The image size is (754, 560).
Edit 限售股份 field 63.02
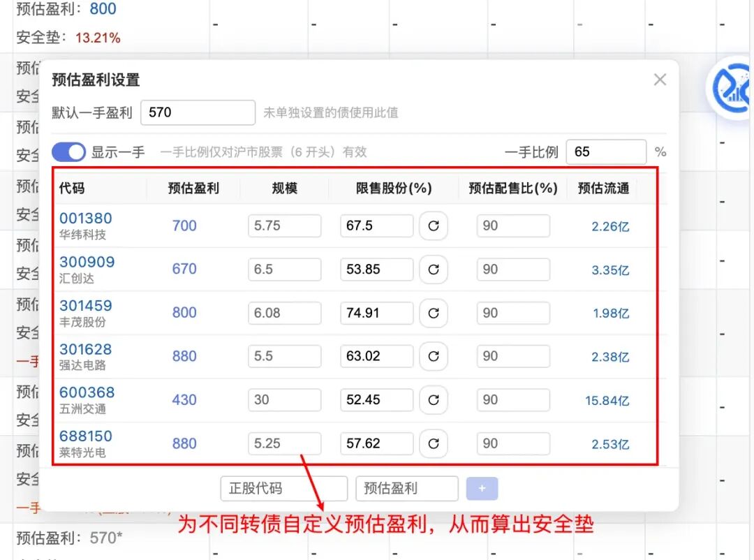376,356
